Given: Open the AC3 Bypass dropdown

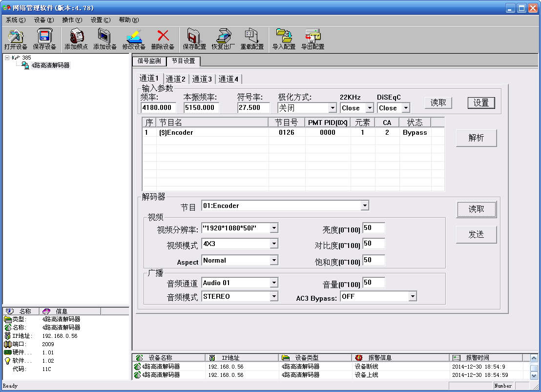Looking at the screenshot, I should 413,296.
